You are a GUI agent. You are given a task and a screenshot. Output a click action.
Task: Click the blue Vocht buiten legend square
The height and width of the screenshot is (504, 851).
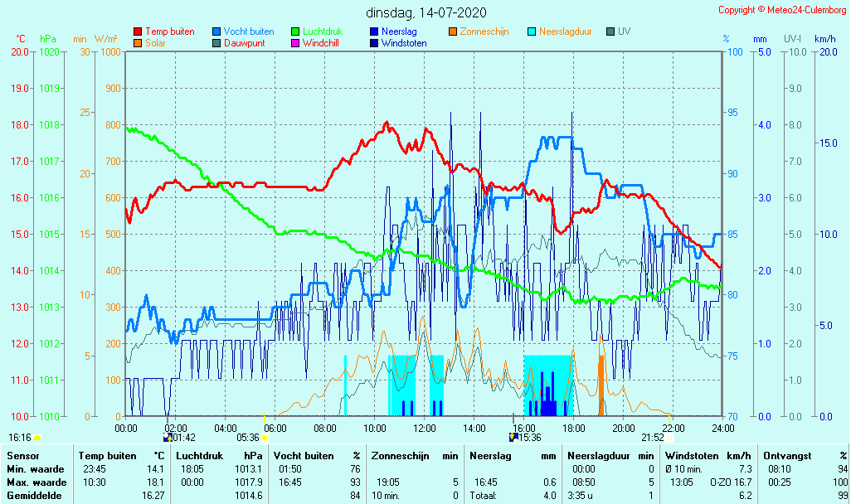pyautogui.click(x=216, y=32)
